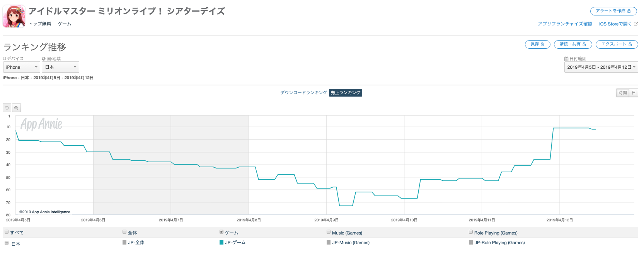Screen dimensions: 644x260
Task: Click the teal JP-ゲーム legend swatch
Action: click(221, 243)
